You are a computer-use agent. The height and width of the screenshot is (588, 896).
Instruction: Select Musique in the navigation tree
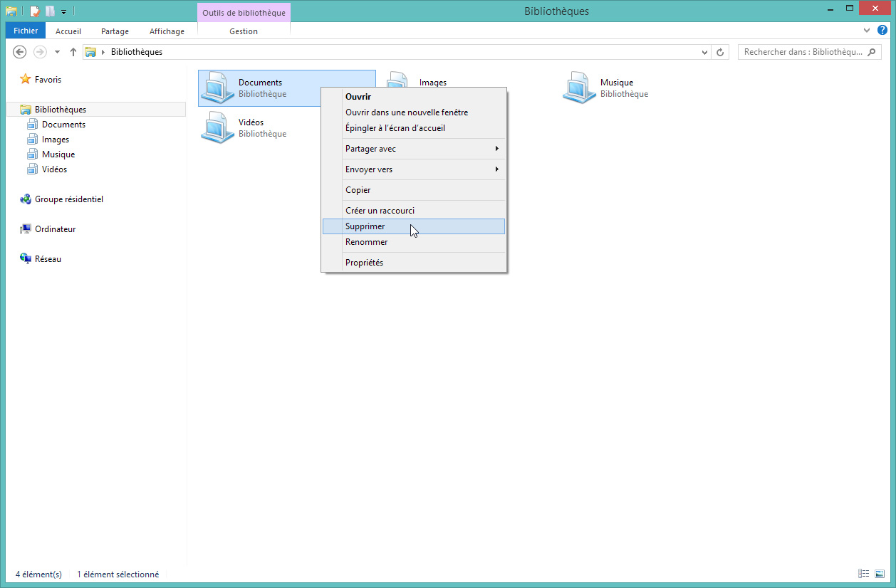click(x=58, y=154)
